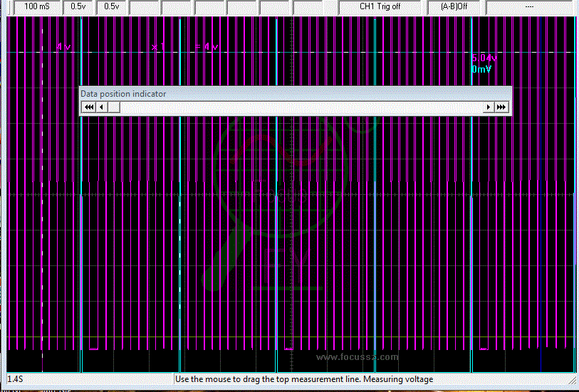Click the jump-to-end double arrow button

point(501,107)
